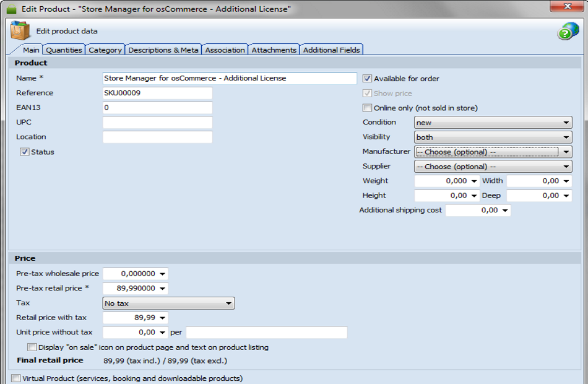Enable Online only (not sold in store)
Image resolution: width=588 pixels, height=384 pixels.
367,108
